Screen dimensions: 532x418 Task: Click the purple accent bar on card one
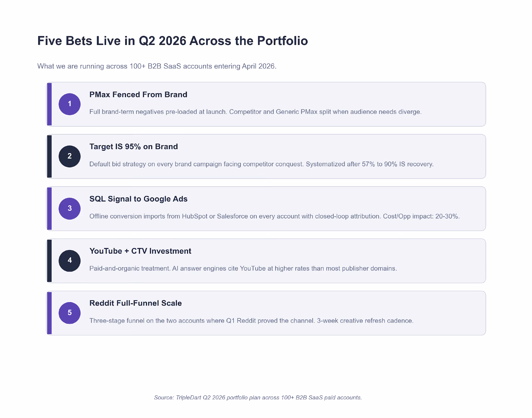pos(49,104)
